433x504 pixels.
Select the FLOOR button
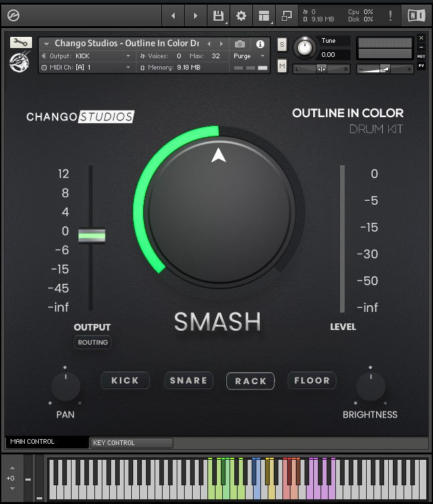coord(312,381)
